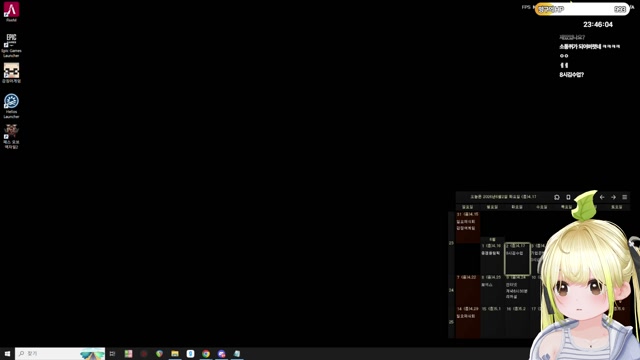Select day 8 cell in calendar widget
The height and width of the screenshot is (360, 640).
[492, 290]
